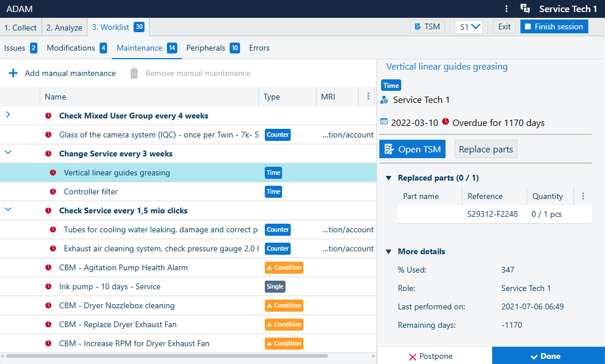Go to the 2. Analyze tab
Viewport: 605px width, 364px height.
tap(64, 28)
